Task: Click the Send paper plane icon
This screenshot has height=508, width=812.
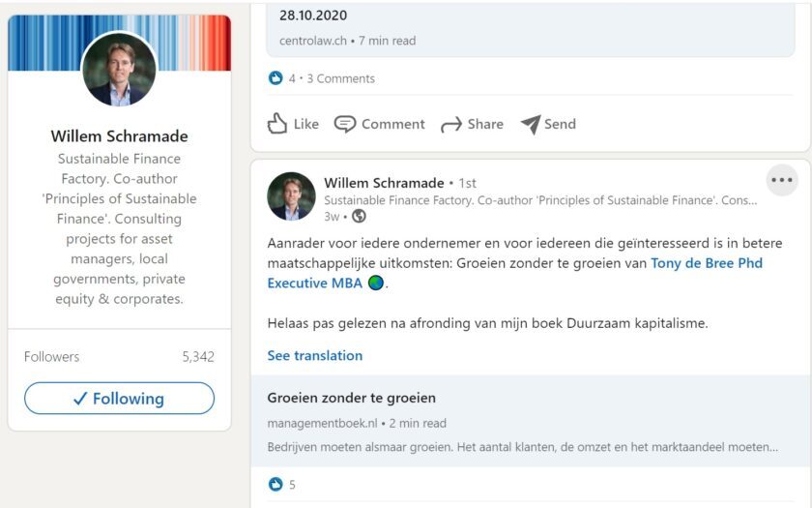Action: tap(531, 125)
